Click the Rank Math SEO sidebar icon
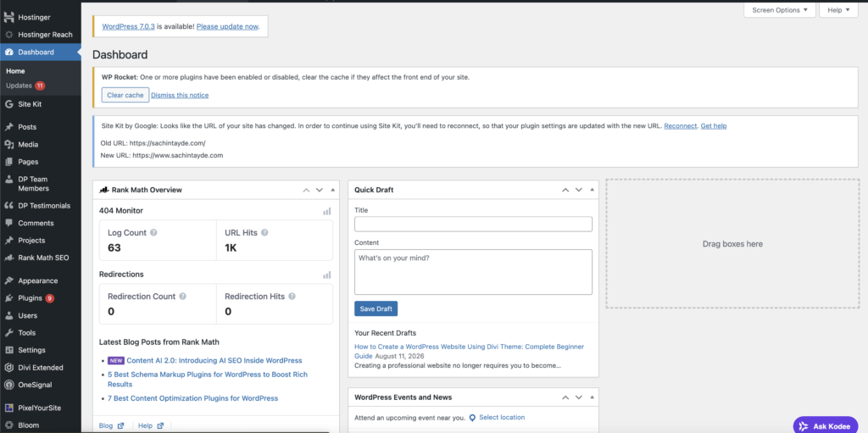This screenshot has height=433, width=868. pos(8,258)
